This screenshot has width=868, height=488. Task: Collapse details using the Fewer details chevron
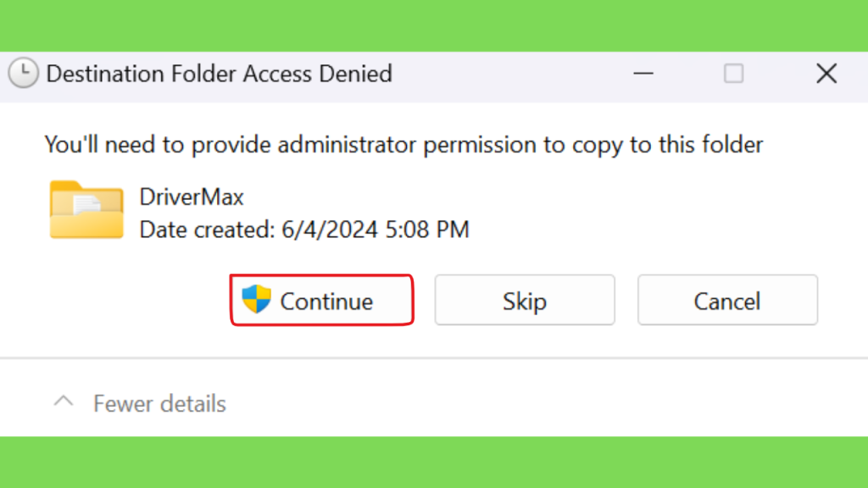pyautogui.click(x=64, y=402)
